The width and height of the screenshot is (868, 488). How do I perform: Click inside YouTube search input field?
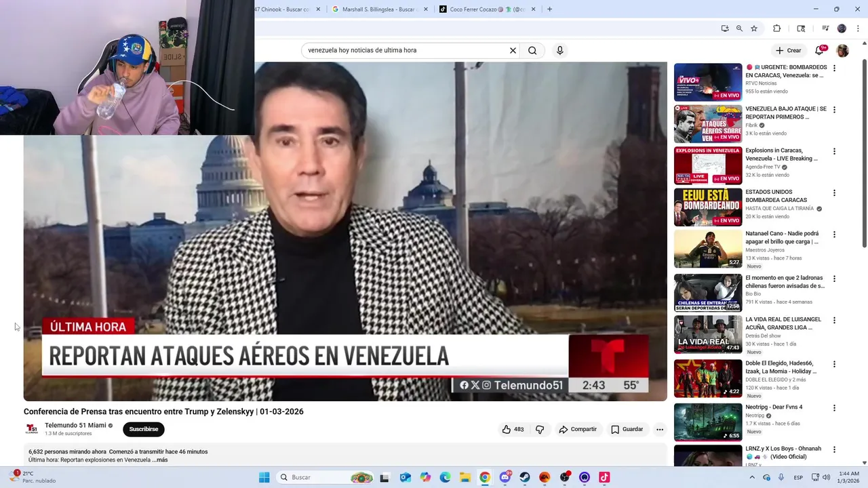(x=407, y=50)
